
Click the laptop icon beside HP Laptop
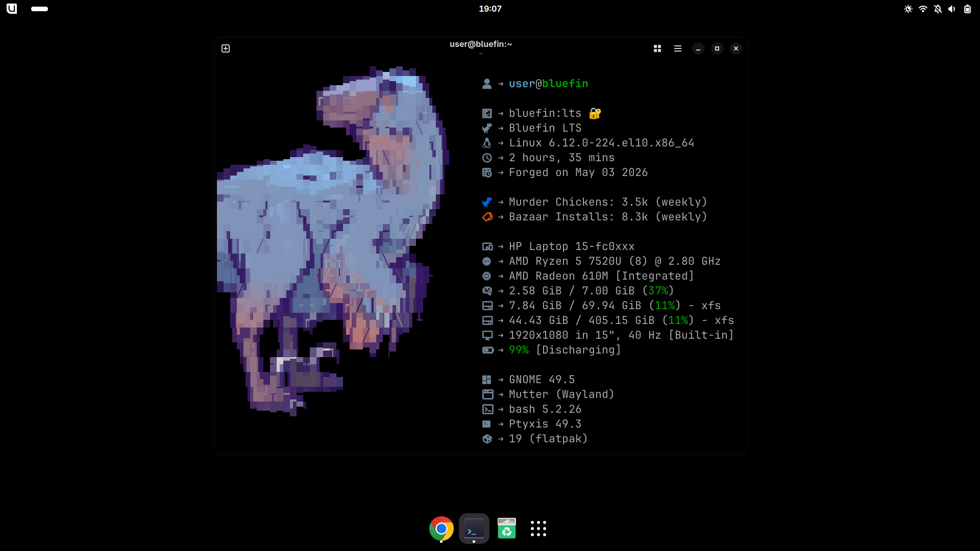click(x=487, y=246)
